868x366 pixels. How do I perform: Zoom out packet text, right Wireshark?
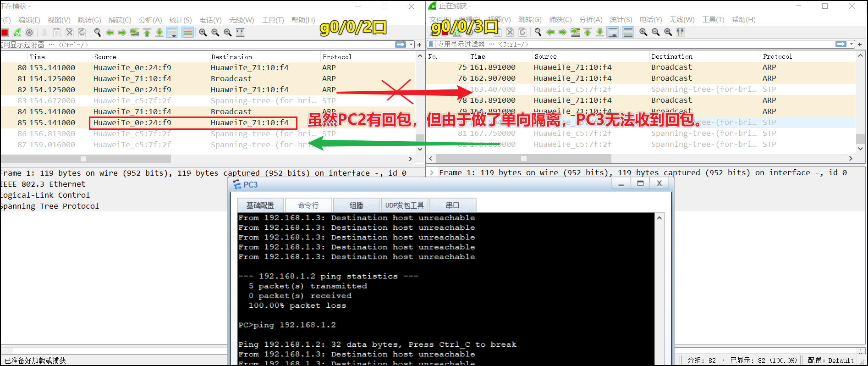pyautogui.click(x=656, y=32)
